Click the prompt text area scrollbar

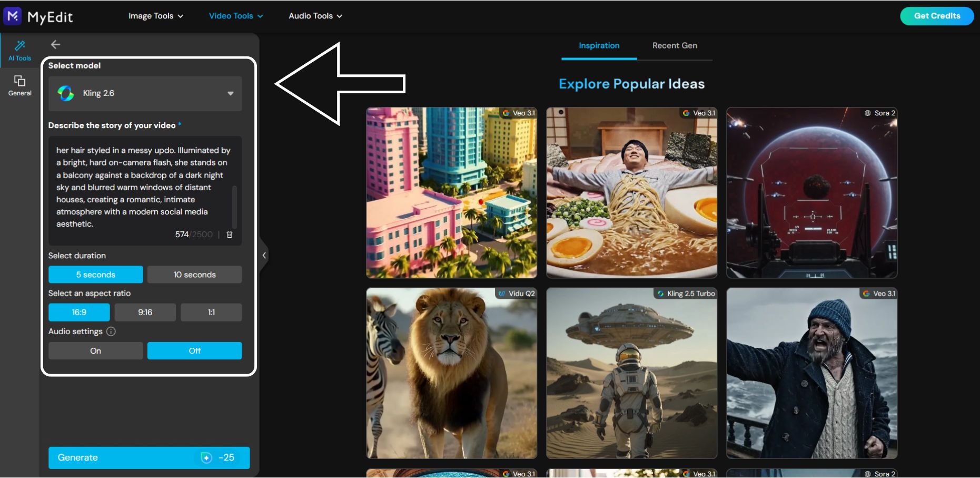coord(235,207)
